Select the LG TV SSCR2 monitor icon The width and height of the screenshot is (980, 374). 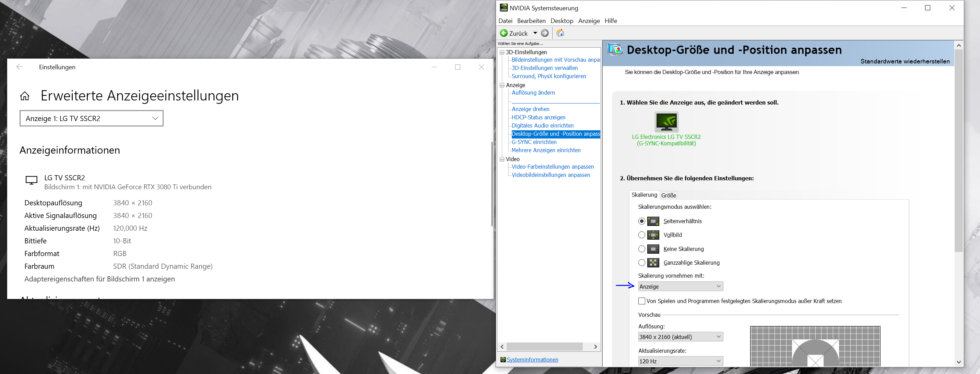pyautogui.click(x=666, y=122)
